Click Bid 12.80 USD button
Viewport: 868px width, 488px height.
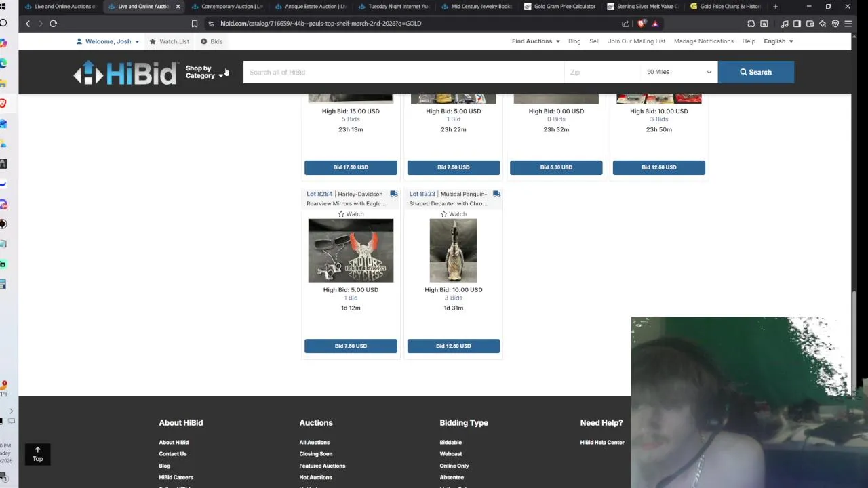[453, 346]
